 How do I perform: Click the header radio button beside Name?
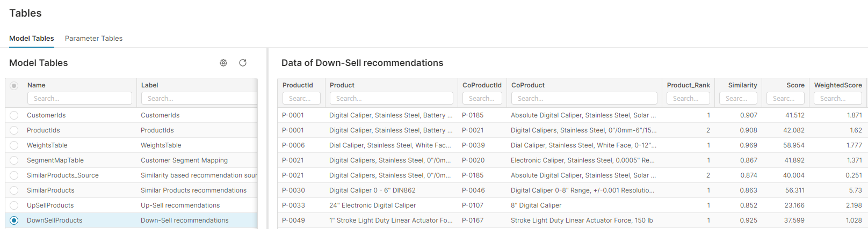(x=14, y=86)
